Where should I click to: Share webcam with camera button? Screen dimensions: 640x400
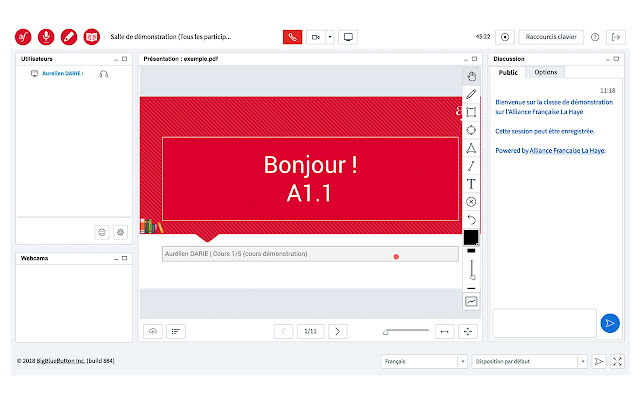(x=316, y=37)
